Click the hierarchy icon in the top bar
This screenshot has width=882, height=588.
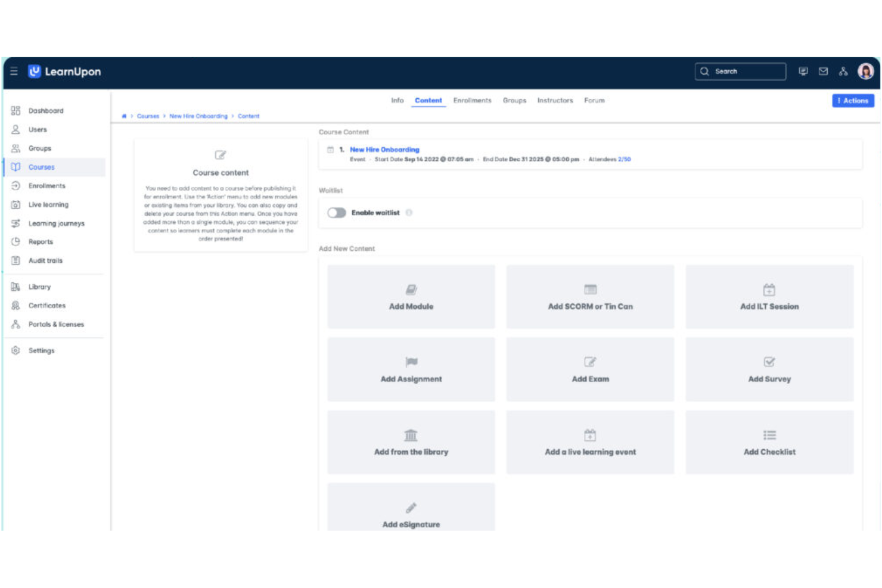[843, 71]
